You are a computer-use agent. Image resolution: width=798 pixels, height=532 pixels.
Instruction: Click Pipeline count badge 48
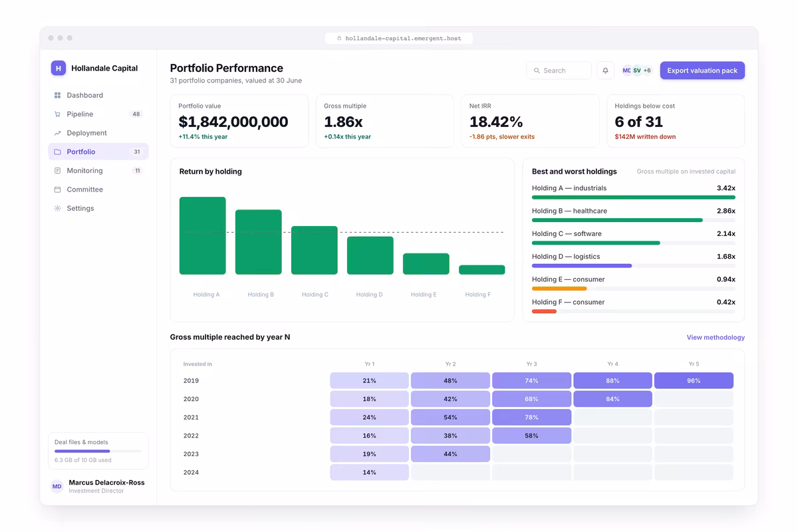coord(136,114)
